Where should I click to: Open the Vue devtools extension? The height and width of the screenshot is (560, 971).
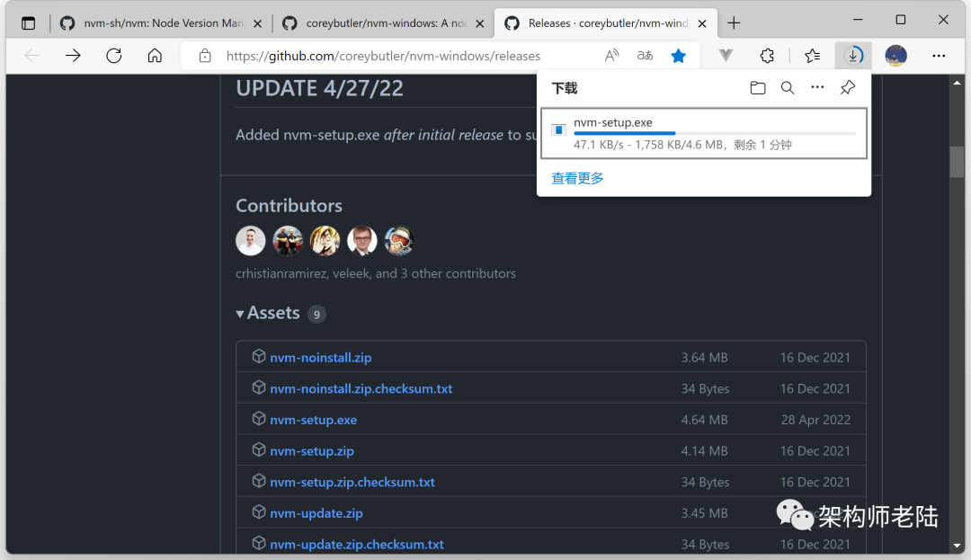(726, 56)
